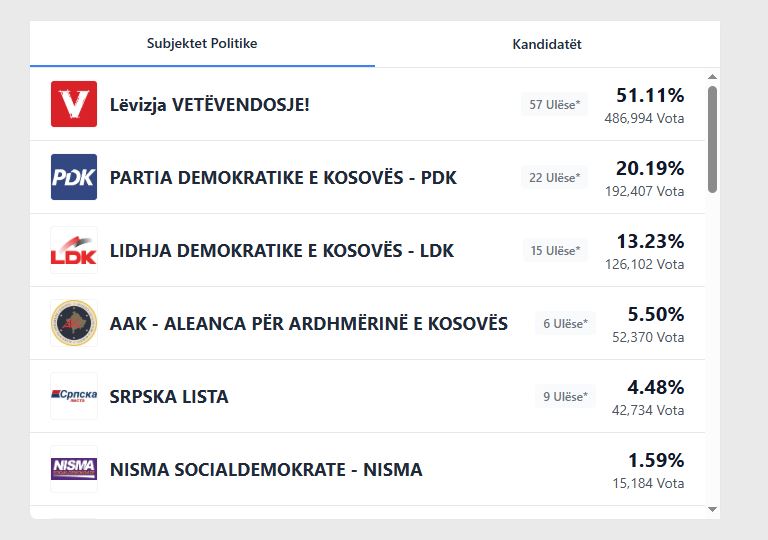Click the 15 Ulëse* seat badge
Viewport: 768px width, 540px height.
point(555,250)
